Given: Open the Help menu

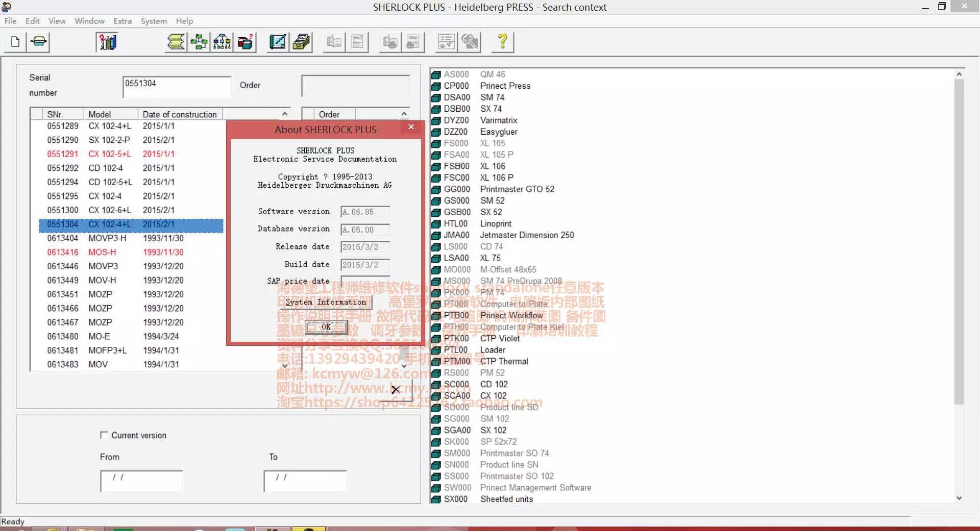Looking at the screenshot, I should [185, 21].
